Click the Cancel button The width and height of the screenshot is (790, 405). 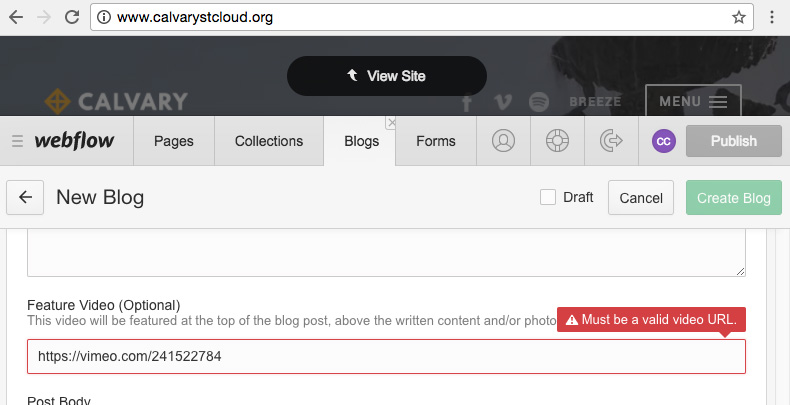click(641, 197)
